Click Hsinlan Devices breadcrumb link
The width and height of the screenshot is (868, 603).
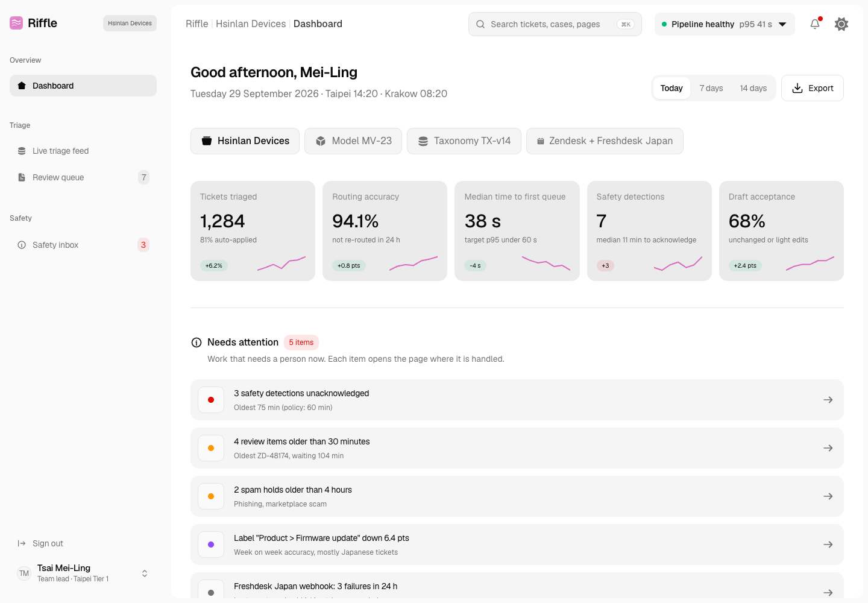click(x=251, y=24)
